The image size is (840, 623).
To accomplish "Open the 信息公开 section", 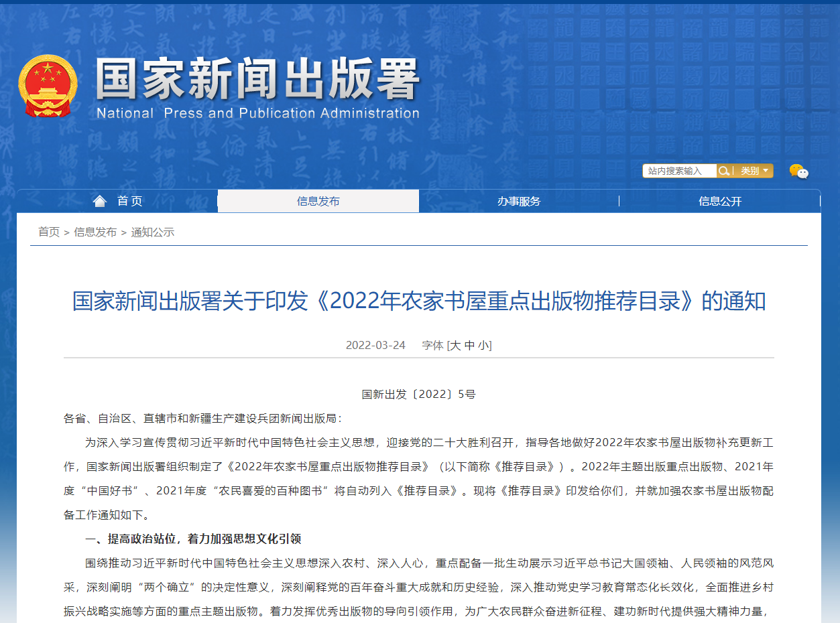I will [721, 200].
